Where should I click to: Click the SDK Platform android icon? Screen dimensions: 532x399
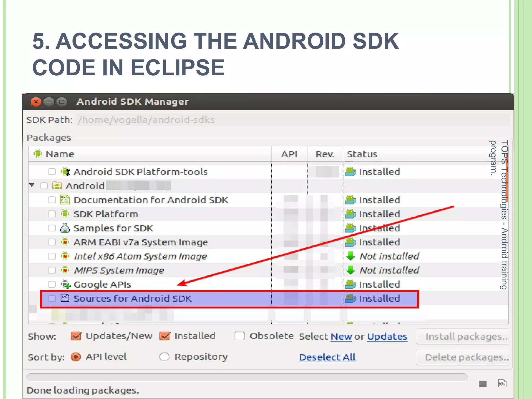pos(65,214)
